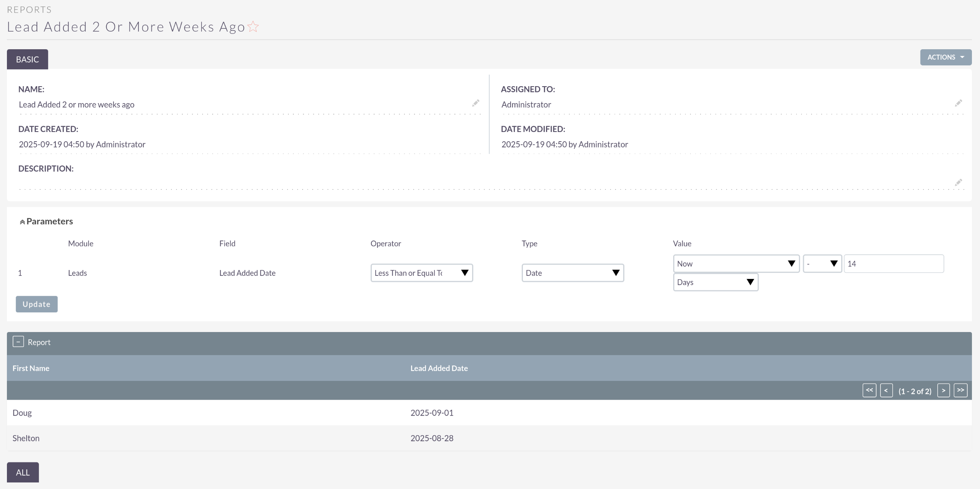
Task: Open the Type dropdown set to Date
Action: click(x=572, y=273)
